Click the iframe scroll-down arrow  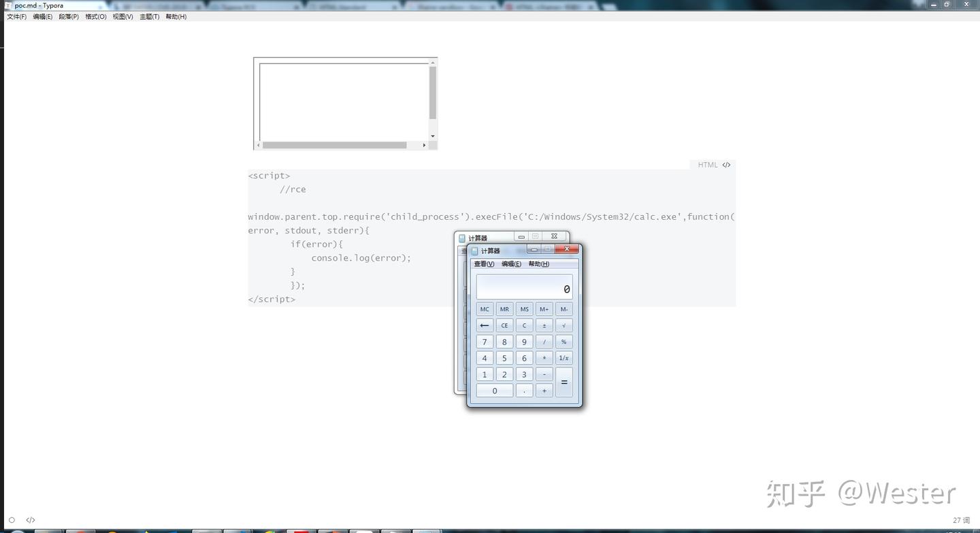click(433, 136)
